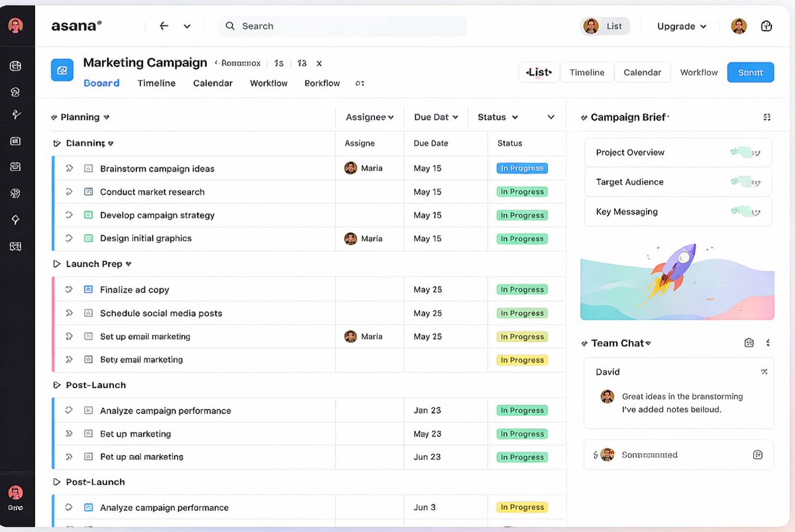Click the magnifier icon in Search
Screen dimensions: 795x532
(x=230, y=26)
